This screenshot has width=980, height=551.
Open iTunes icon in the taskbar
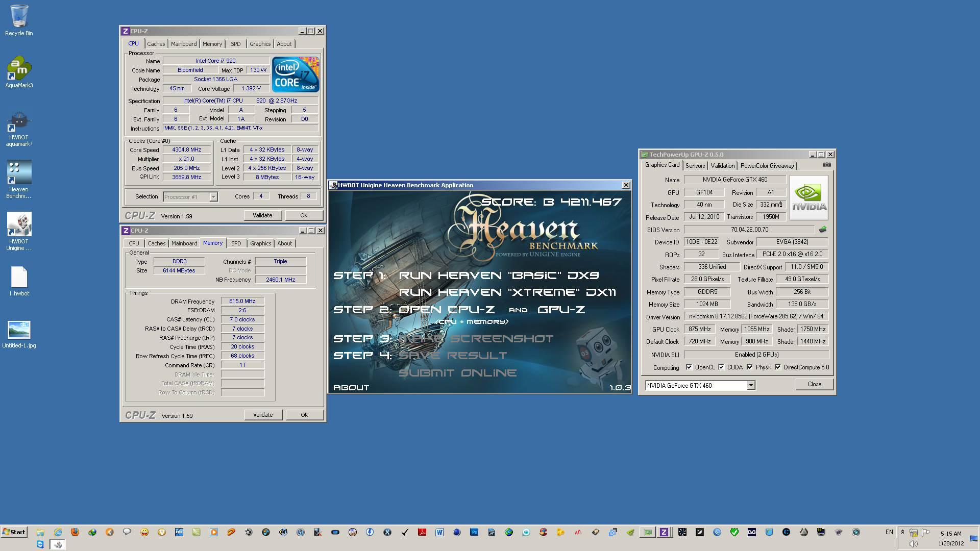click(x=301, y=532)
